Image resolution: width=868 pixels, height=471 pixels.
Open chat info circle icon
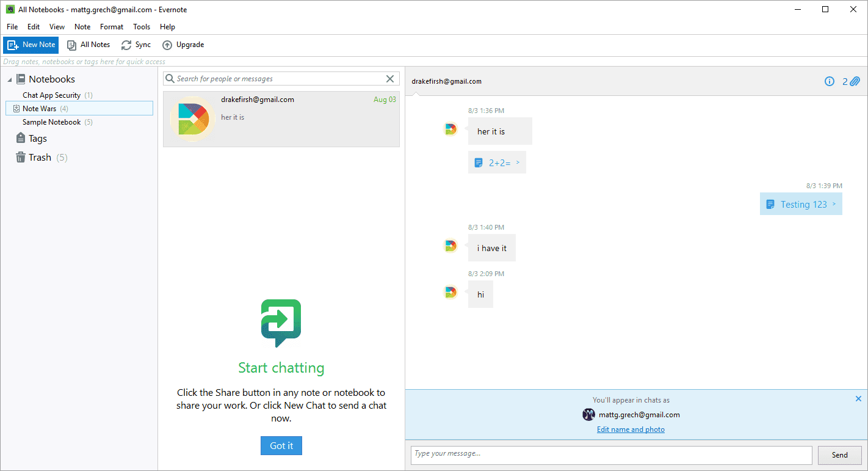coord(829,81)
